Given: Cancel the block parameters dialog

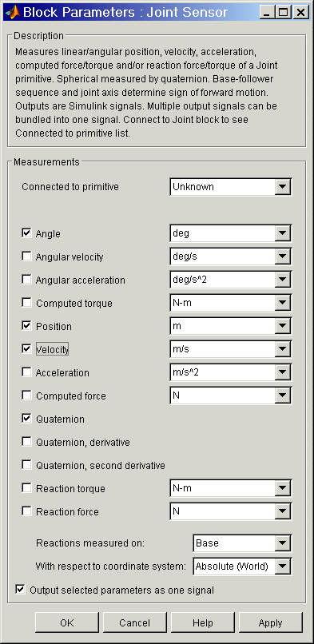Looking at the screenshot, I should (135, 623).
